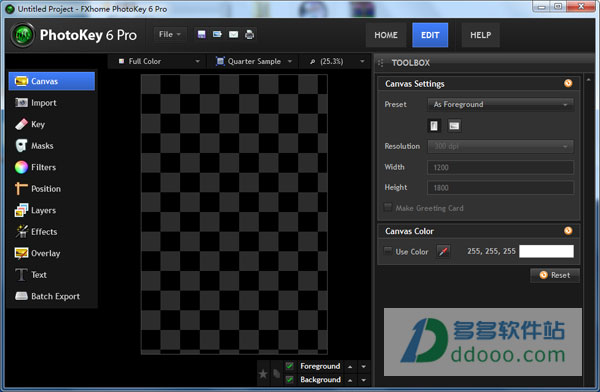
Task: Reset Canvas Settings section icon
Action: click(x=568, y=83)
